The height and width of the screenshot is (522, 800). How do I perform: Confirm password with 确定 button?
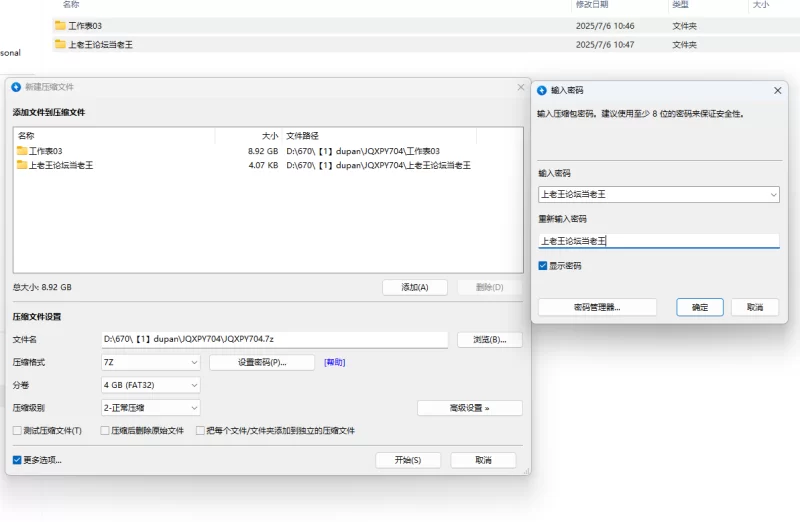point(700,307)
